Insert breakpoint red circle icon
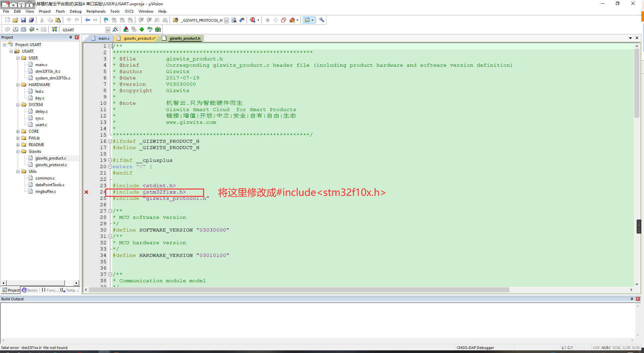The image size is (644, 353). 268,20
